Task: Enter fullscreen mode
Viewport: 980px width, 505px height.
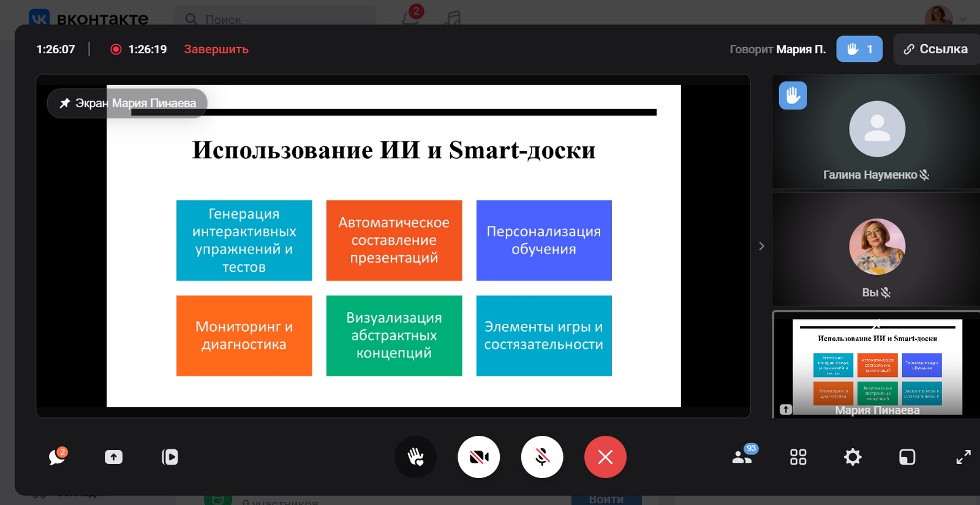Action: (x=963, y=457)
